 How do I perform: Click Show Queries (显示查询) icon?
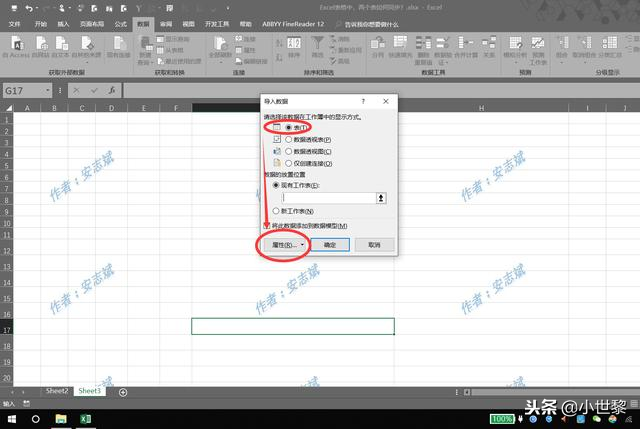160,39
